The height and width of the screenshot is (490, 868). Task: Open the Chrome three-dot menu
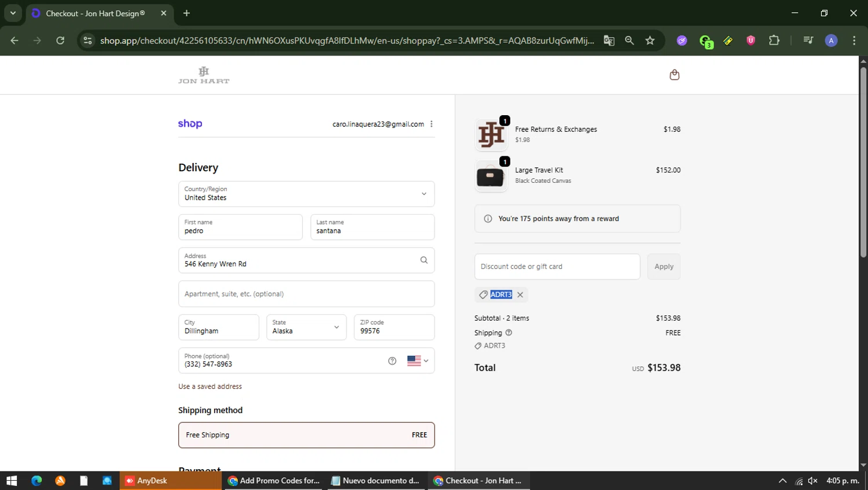pyautogui.click(x=854, y=40)
